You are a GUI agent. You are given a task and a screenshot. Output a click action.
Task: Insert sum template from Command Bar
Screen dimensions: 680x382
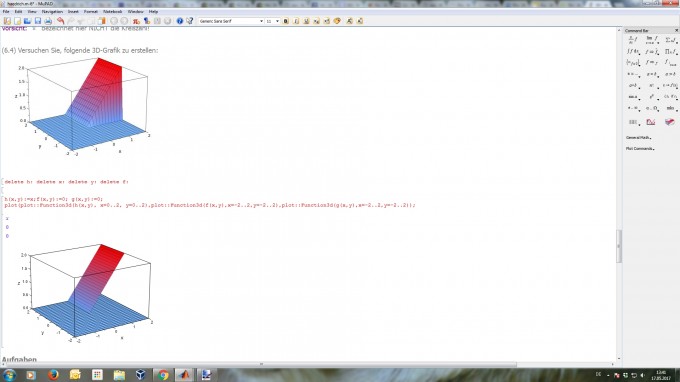coord(670,40)
